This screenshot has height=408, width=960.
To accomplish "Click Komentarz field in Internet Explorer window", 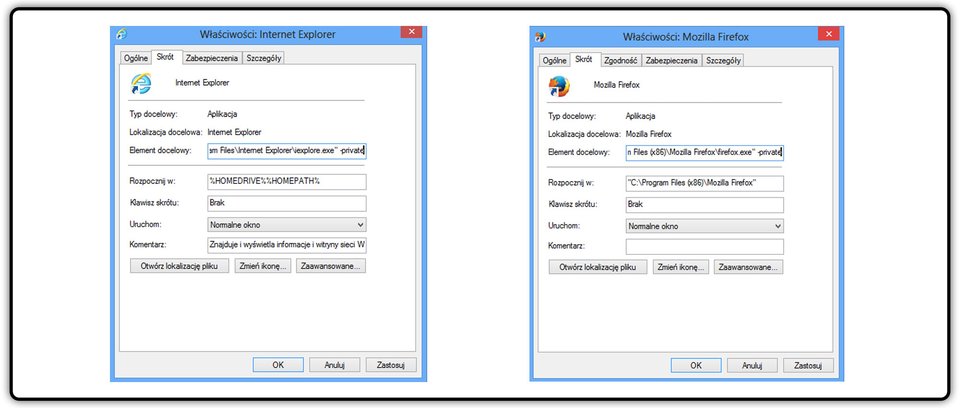I will [287, 246].
